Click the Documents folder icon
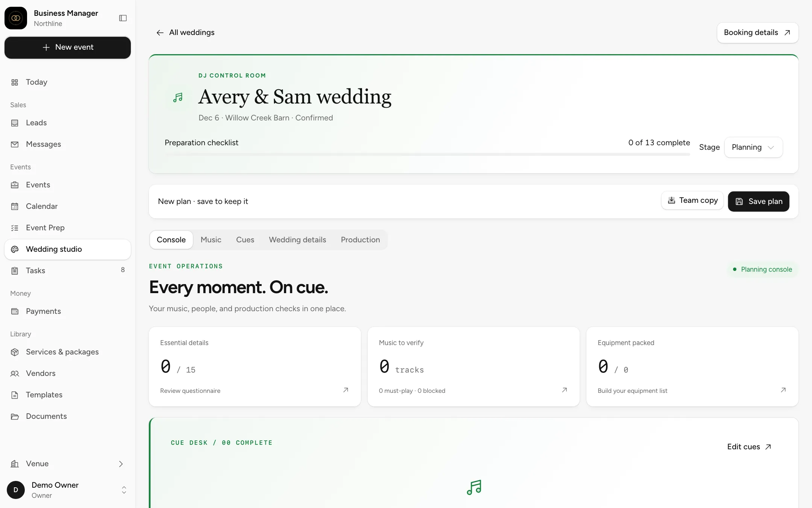The height and width of the screenshot is (508, 812). tap(15, 417)
